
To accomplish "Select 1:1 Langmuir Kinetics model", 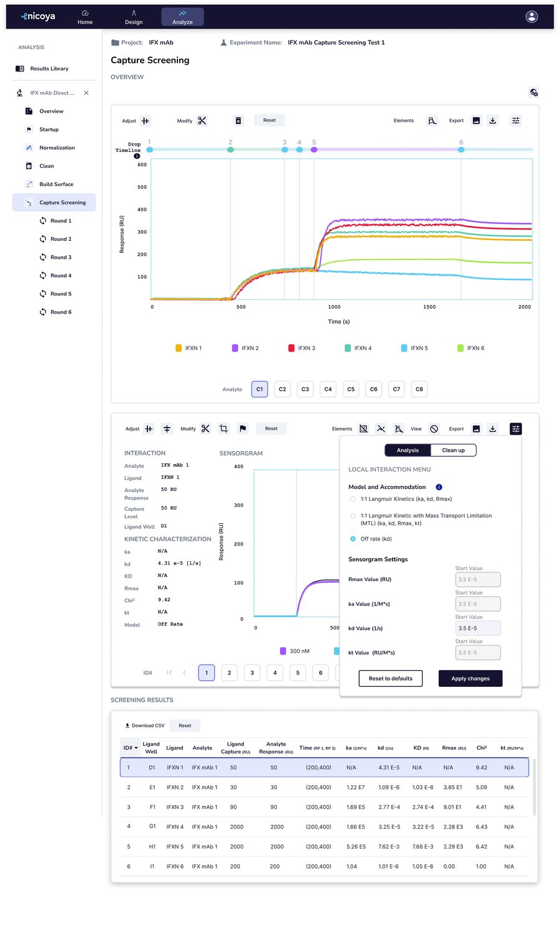I will [353, 499].
